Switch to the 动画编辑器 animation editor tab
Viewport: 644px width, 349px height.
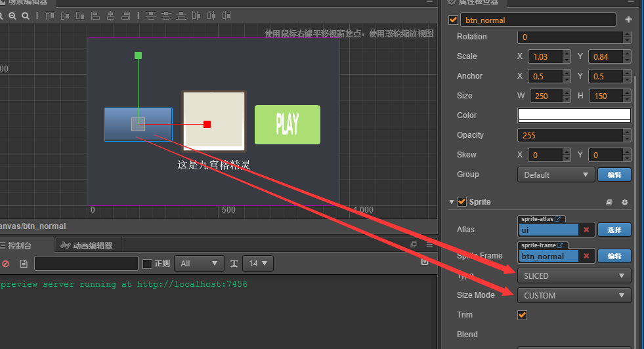(x=87, y=245)
